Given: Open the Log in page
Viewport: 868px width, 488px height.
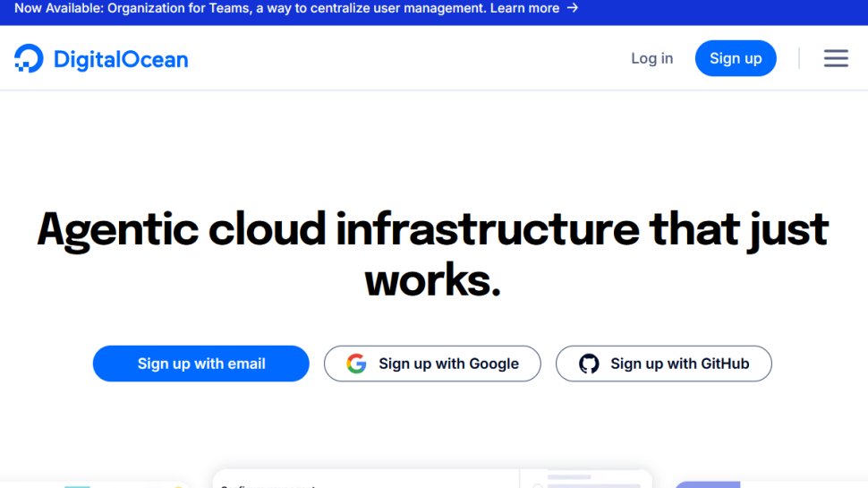Looking at the screenshot, I should tap(651, 58).
